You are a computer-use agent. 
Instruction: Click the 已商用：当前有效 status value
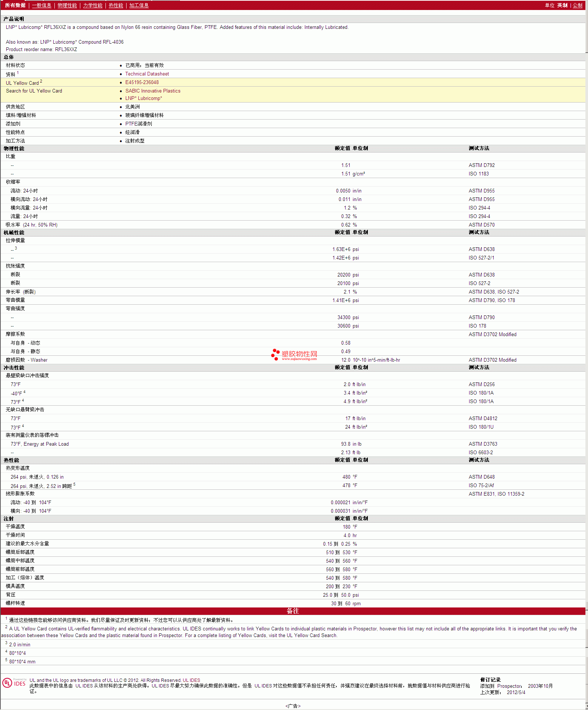click(144, 66)
